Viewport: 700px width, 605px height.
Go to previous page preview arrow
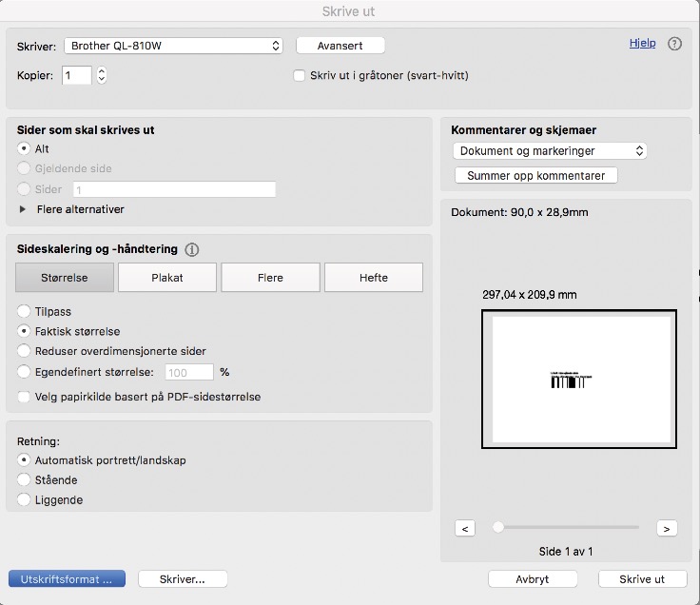coord(464,528)
